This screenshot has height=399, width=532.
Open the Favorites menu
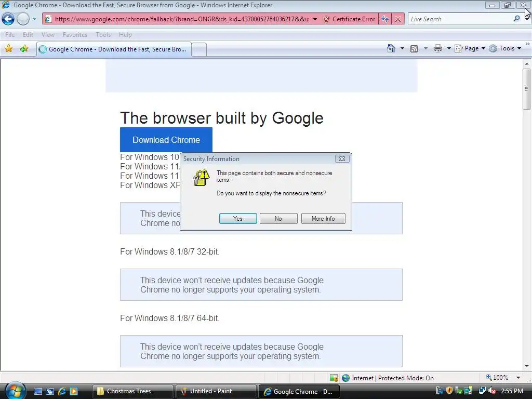[x=75, y=35]
